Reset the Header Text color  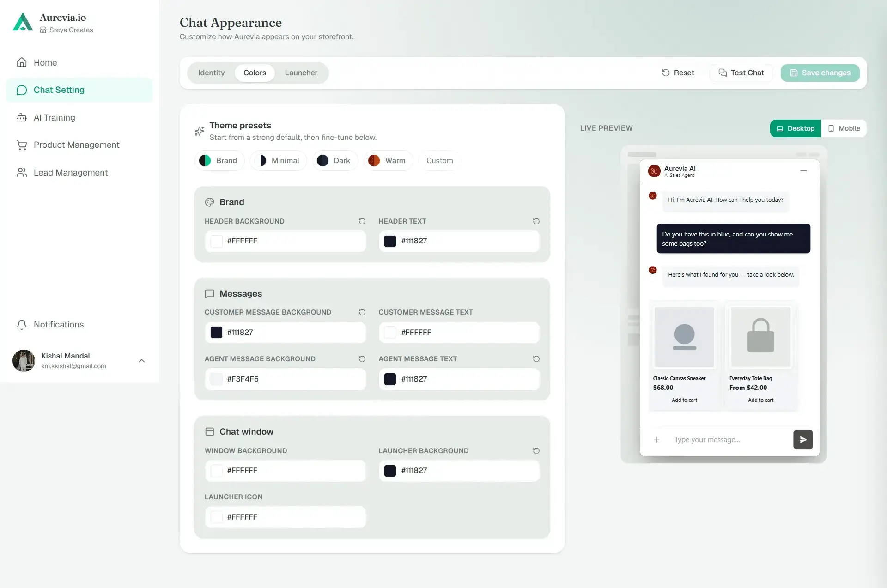(536, 221)
